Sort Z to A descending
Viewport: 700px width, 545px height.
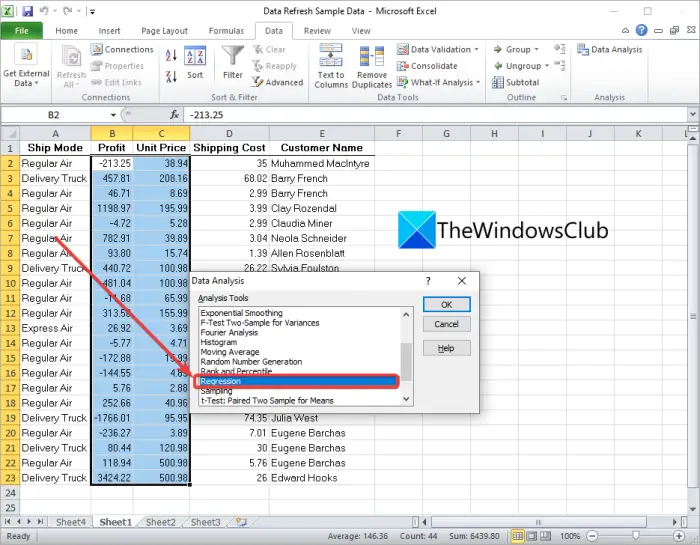pos(171,77)
